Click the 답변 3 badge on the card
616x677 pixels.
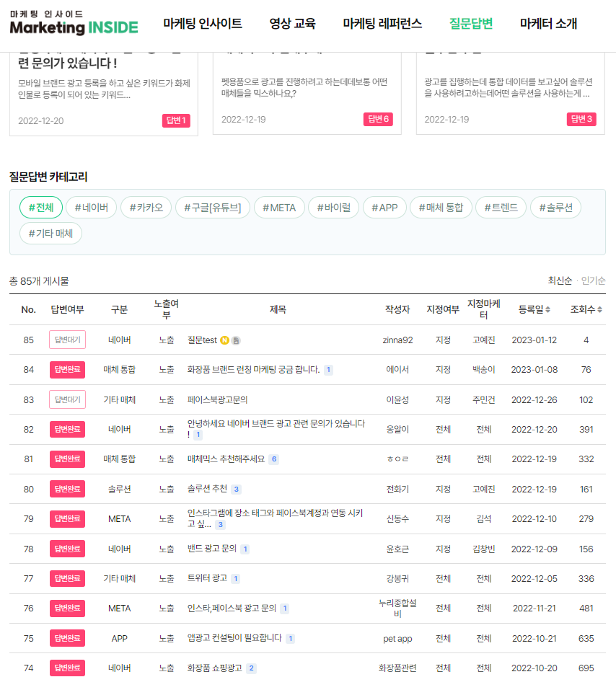tap(581, 119)
